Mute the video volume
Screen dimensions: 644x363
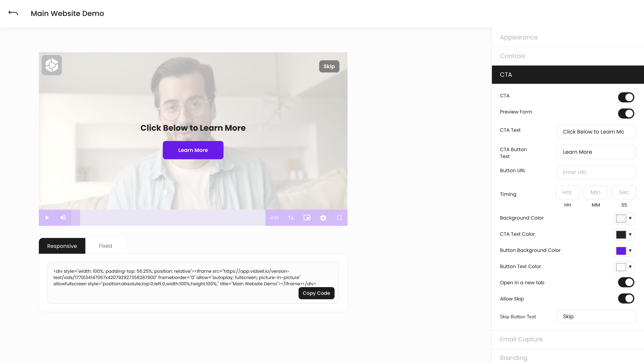(63, 218)
